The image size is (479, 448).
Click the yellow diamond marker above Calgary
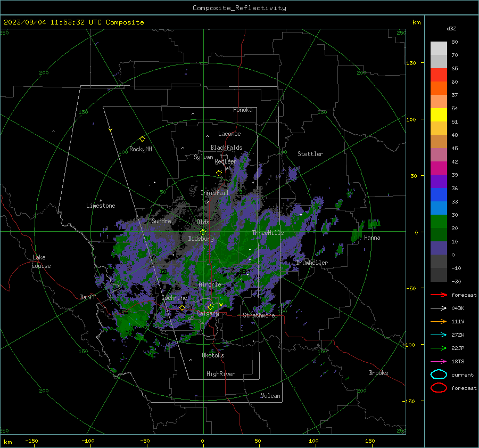pyautogui.click(x=210, y=307)
